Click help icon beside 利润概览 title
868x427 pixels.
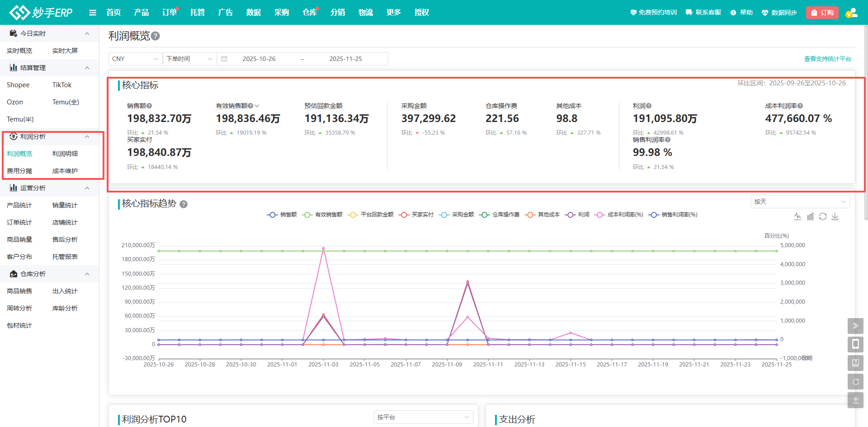156,36
